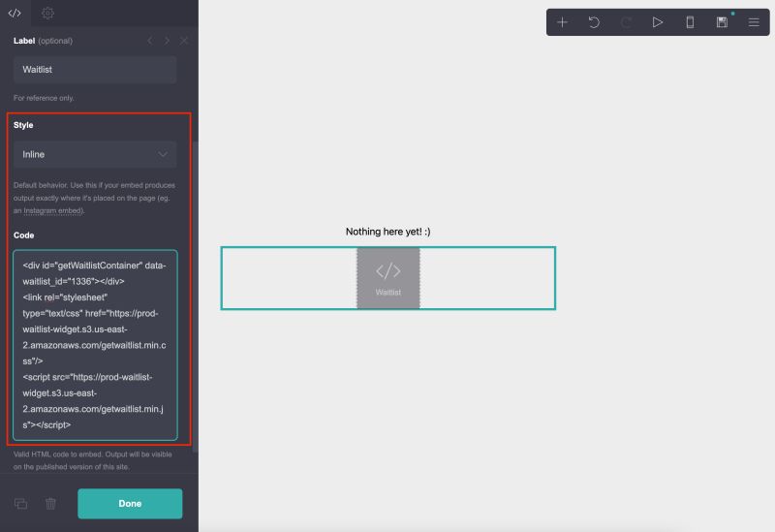This screenshot has height=532, width=775.
Task: Save site with floppy disk icon
Action: tap(722, 22)
